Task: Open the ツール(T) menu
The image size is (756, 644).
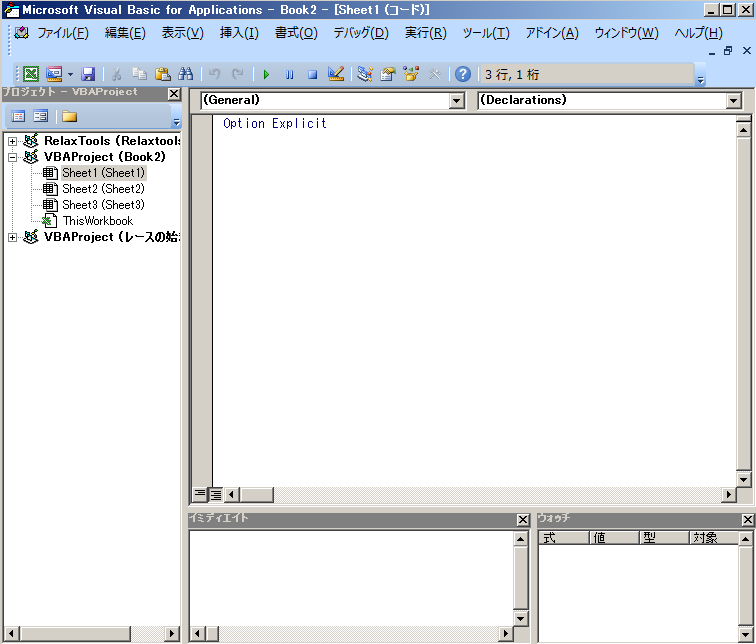Action: (486, 33)
